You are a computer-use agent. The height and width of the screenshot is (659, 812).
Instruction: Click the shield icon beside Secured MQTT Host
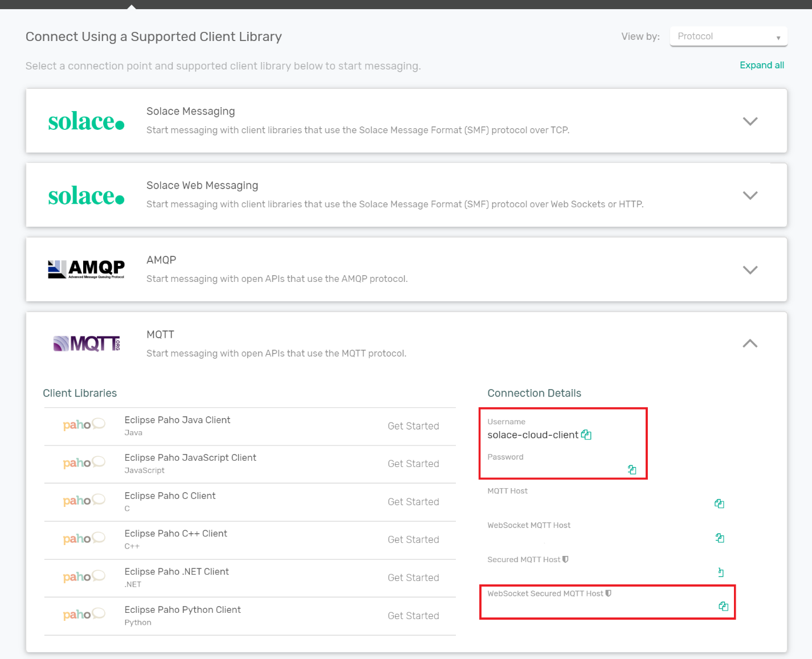pyautogui.click(x=565, y=559)
